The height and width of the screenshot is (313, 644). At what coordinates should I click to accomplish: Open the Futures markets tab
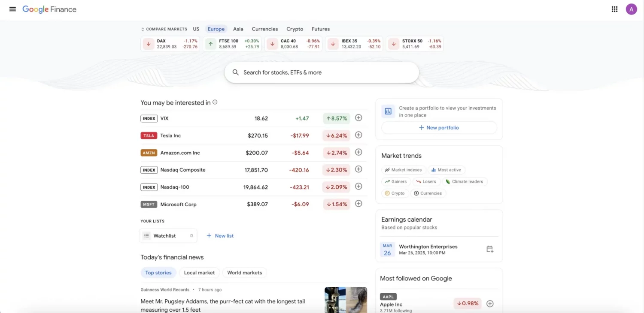pos(321,29)
